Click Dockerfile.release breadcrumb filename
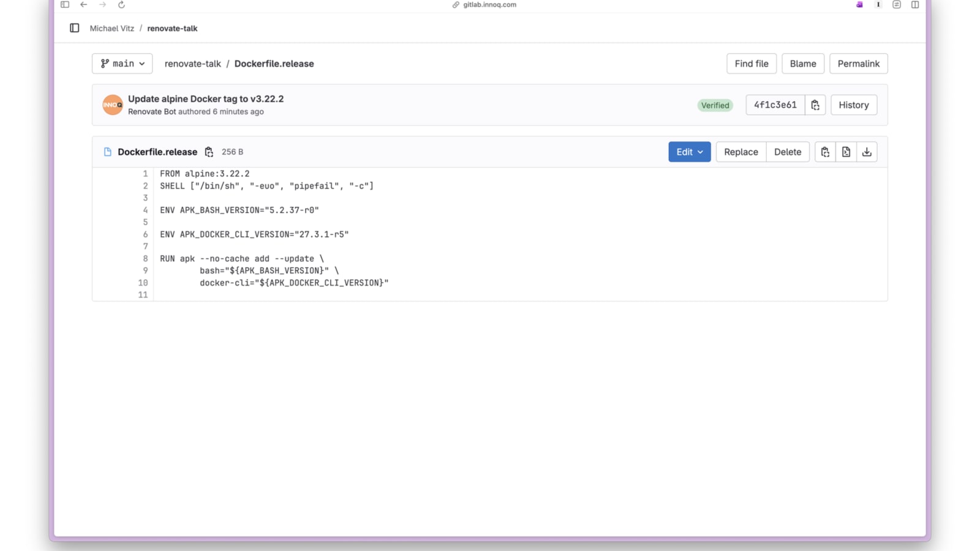This screenshot has height=551, width=980. click(274, 64)
